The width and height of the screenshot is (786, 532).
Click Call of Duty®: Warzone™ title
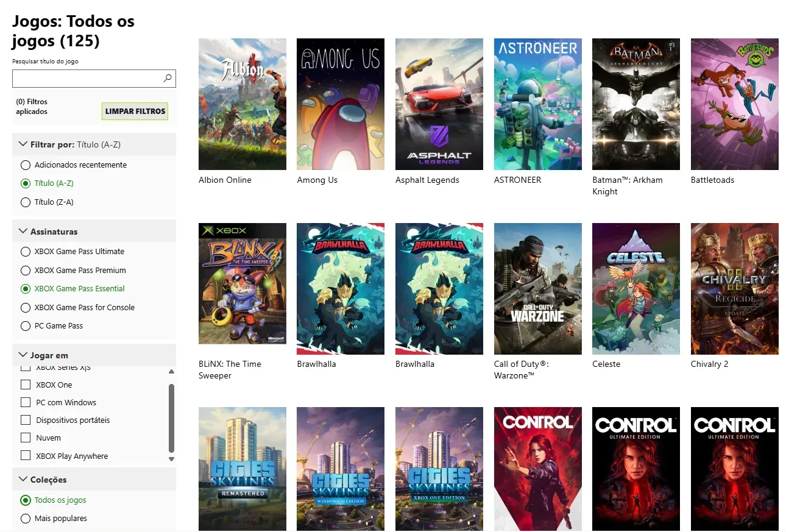(522, 369)
